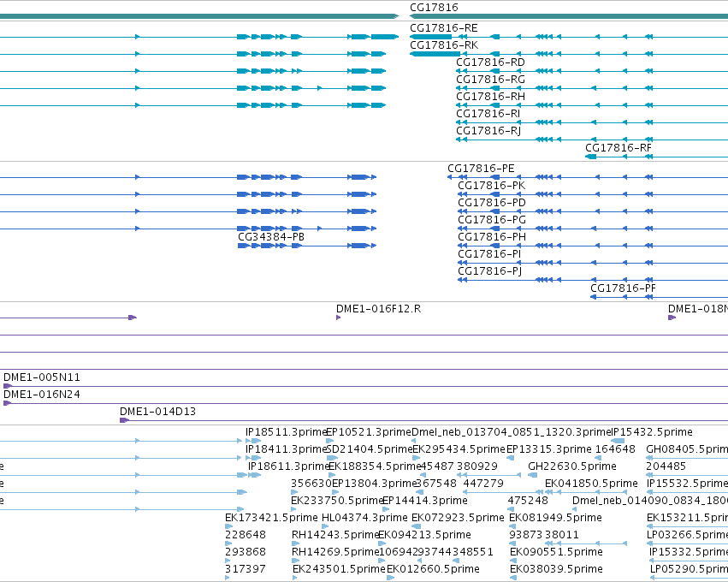Click the EK233750.5prime EST label
The image size is (728, 582).
click(337, 501)
